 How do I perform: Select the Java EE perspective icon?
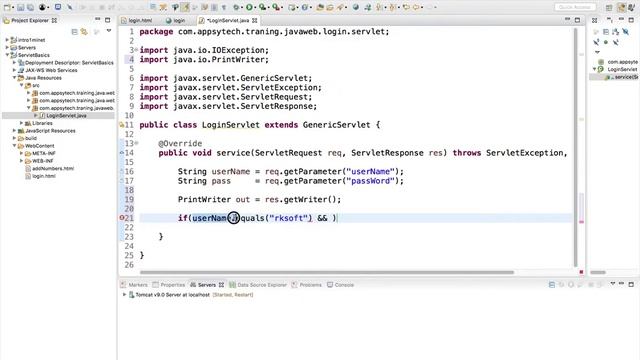622,7
